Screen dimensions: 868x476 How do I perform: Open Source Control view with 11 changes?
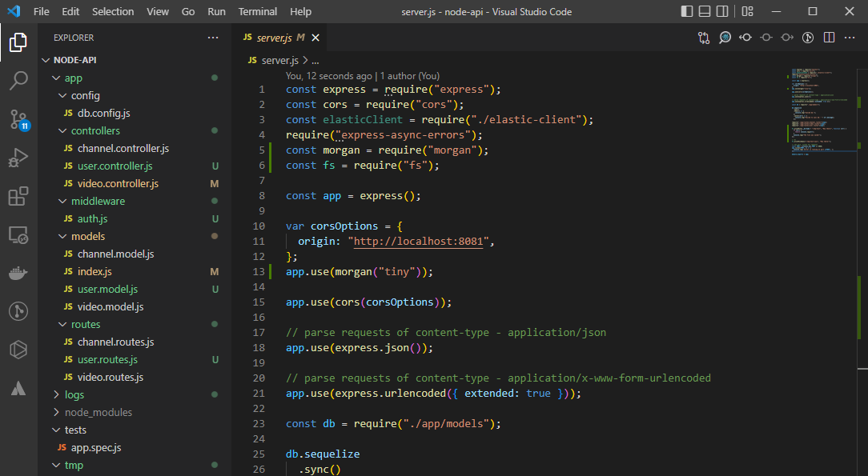(x=18, y=119)
